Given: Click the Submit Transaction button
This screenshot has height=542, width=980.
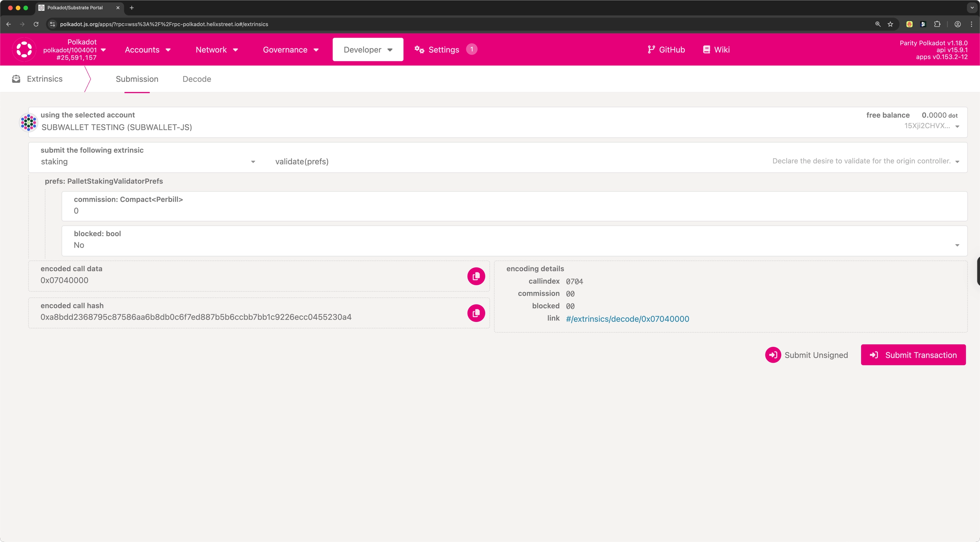Looking at the screenshot, I should (913, 355).
